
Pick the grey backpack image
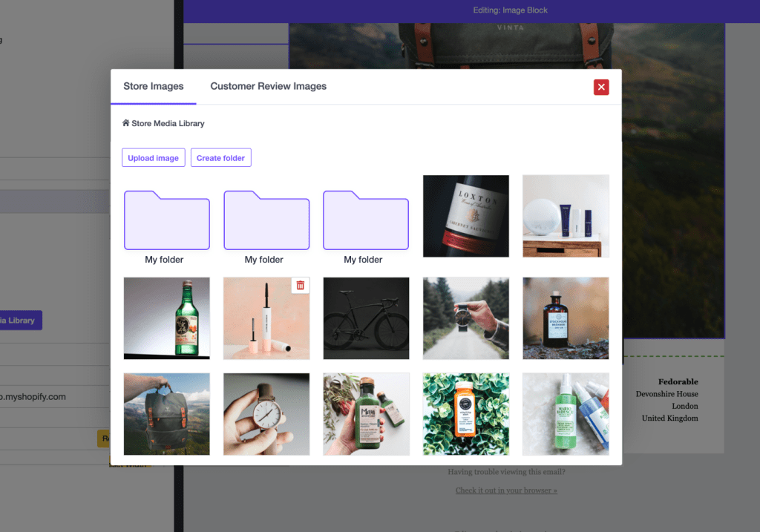166,414
